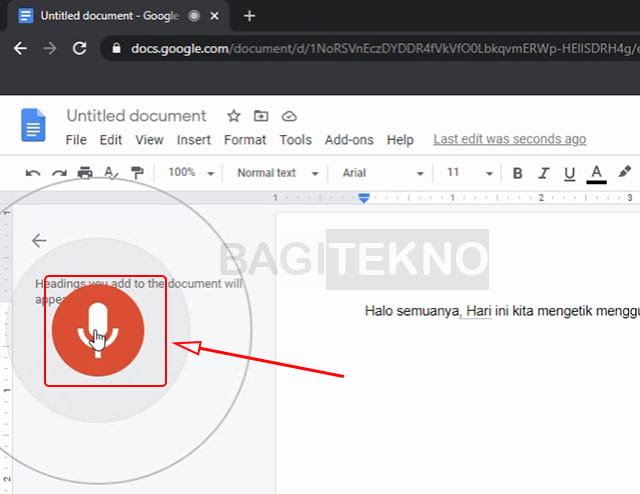
Task: Open the Format menu
Action: coord(245,140)
